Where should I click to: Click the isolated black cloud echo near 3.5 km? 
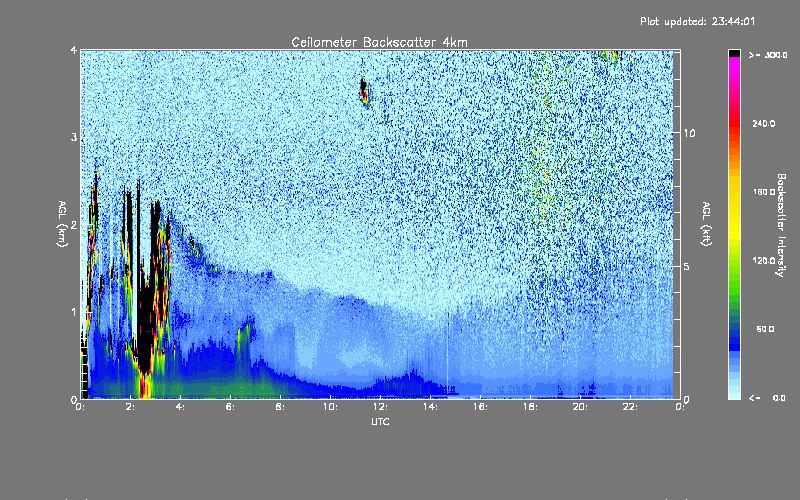point(364,91)
